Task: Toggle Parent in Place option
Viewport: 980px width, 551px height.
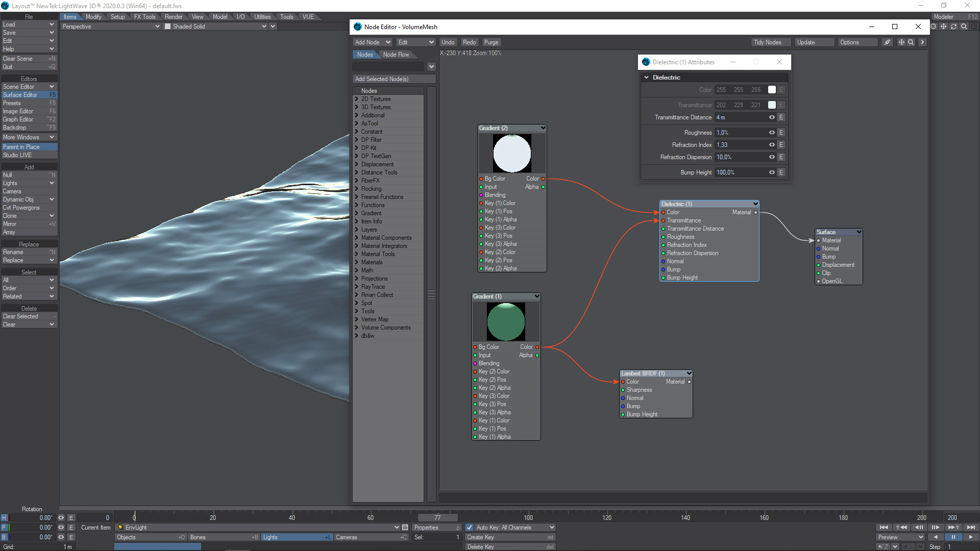Action: 29,147
